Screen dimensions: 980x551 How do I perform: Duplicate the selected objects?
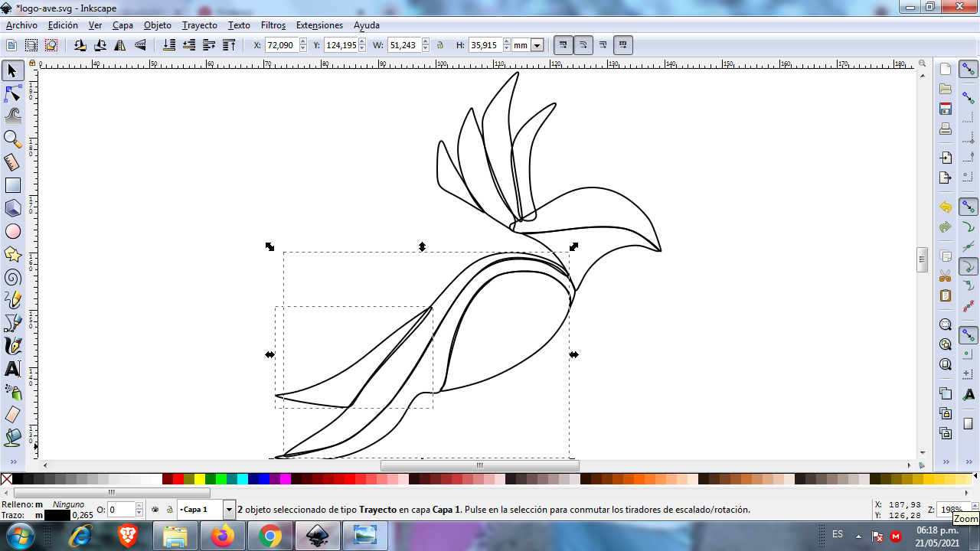946,393
